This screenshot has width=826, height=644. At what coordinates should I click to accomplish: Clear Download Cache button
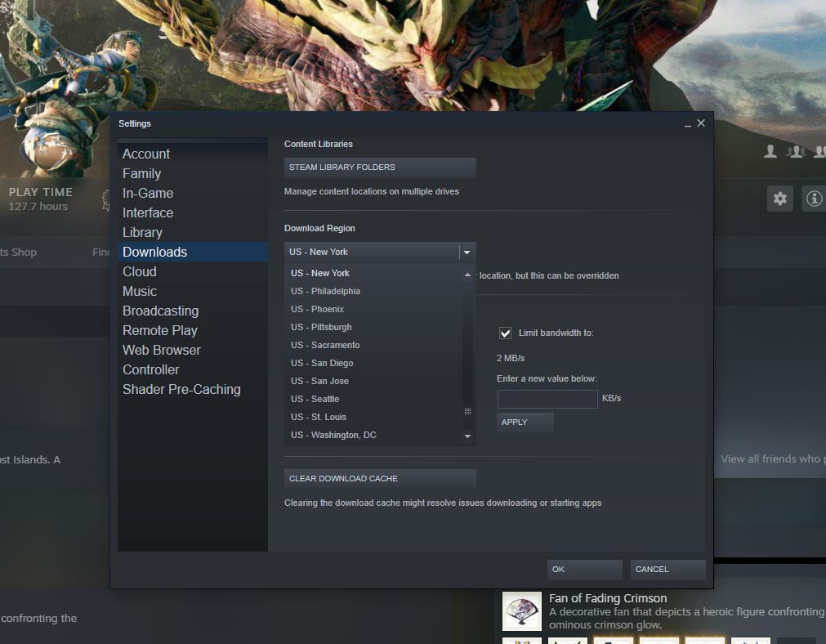tap(380, 479)
